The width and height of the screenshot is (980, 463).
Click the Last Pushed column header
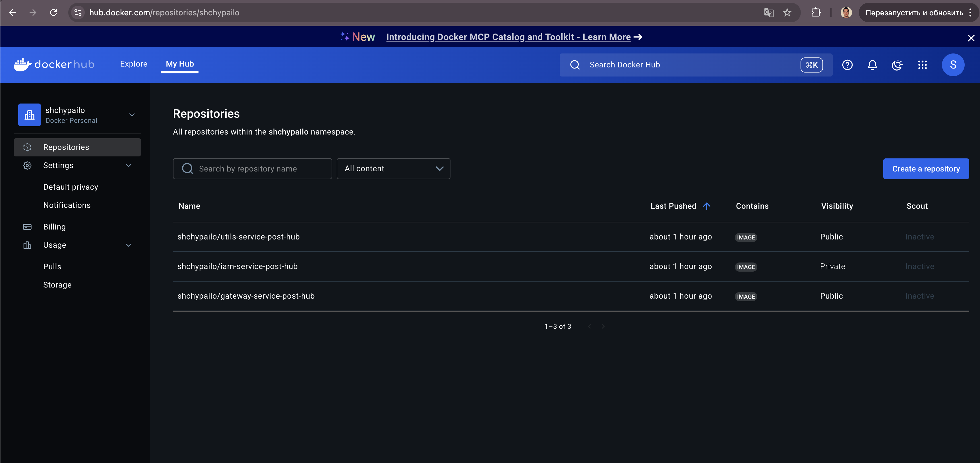coord(673,206)
